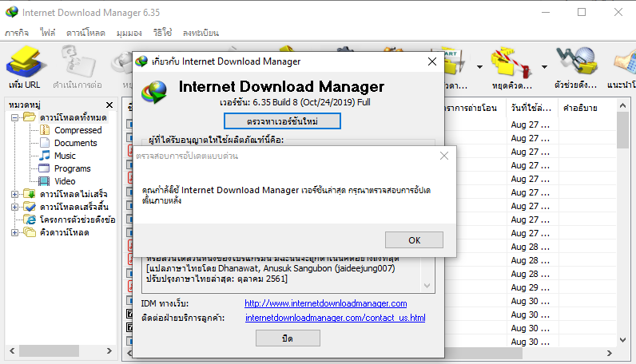Click the วันที่ใช้ล่... column header
Image resolution: width=636 pixels, height=364 pixels.
531,108
